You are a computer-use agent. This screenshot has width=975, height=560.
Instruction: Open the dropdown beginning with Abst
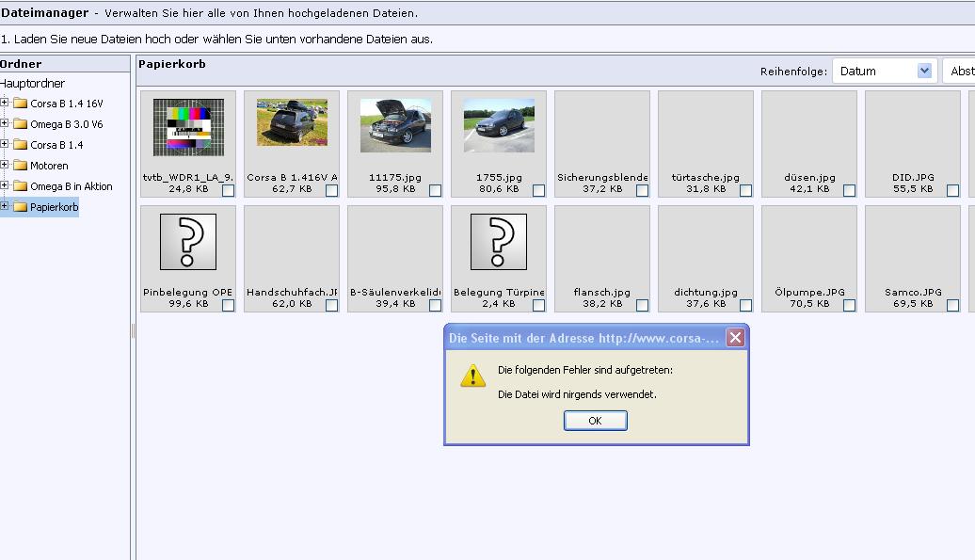pyautogui.click(x=959, y=71)
